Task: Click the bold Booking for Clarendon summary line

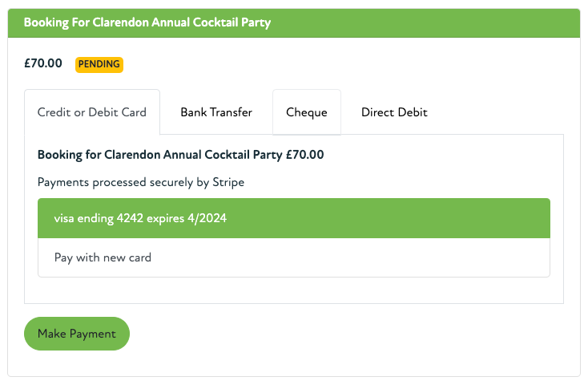Action: point(180,154)
